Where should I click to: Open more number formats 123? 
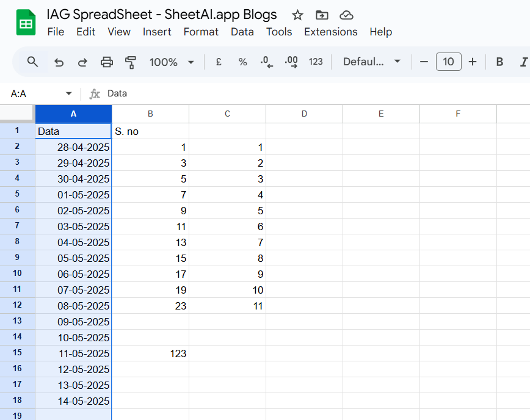point(316,62)
